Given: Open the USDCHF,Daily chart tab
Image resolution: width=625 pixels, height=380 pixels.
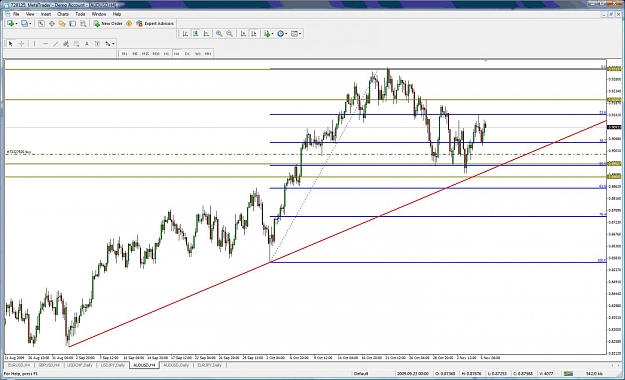Looking at the screenshot, I should click(80, 365).
